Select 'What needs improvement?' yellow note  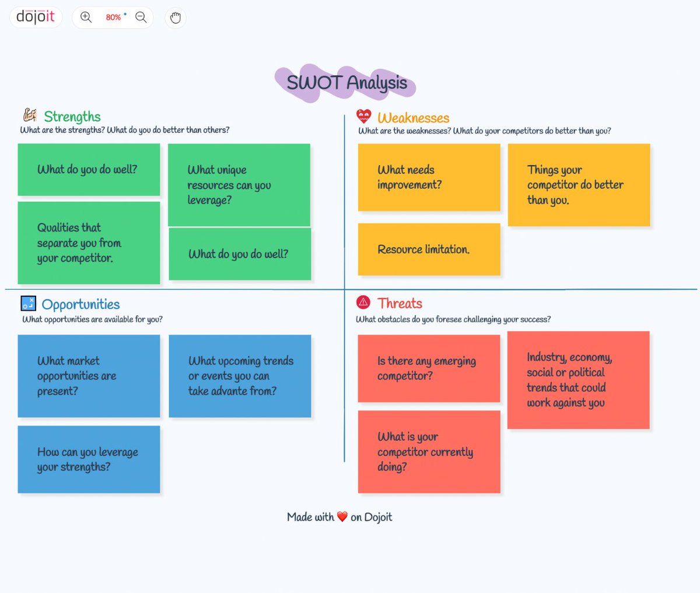429,177
